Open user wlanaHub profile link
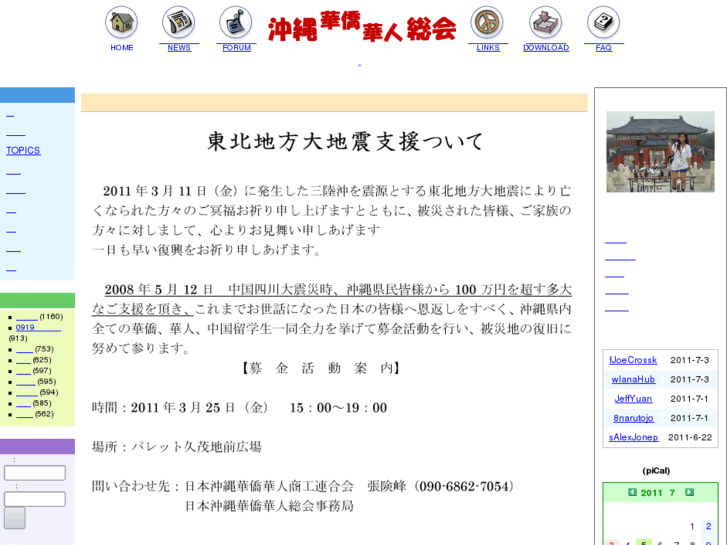The height and width of the screenshot is (545, 727). pos(633,379)
